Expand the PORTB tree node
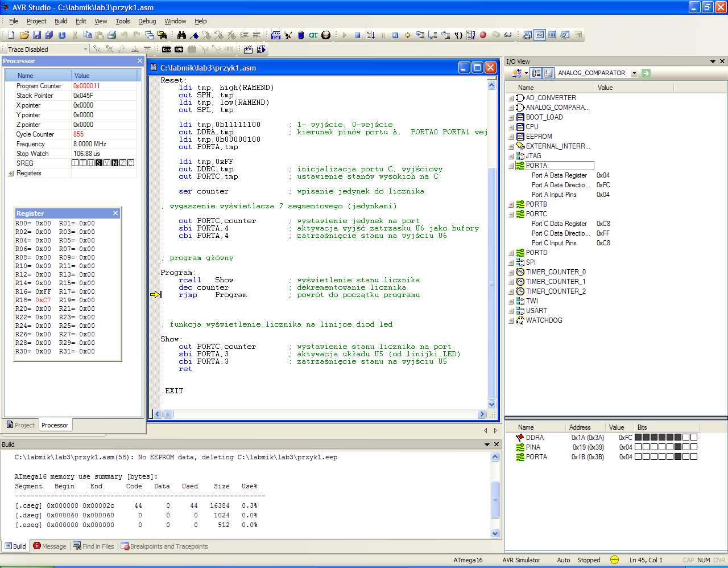This screenshot has height=568, width=728. coord(511,204)
